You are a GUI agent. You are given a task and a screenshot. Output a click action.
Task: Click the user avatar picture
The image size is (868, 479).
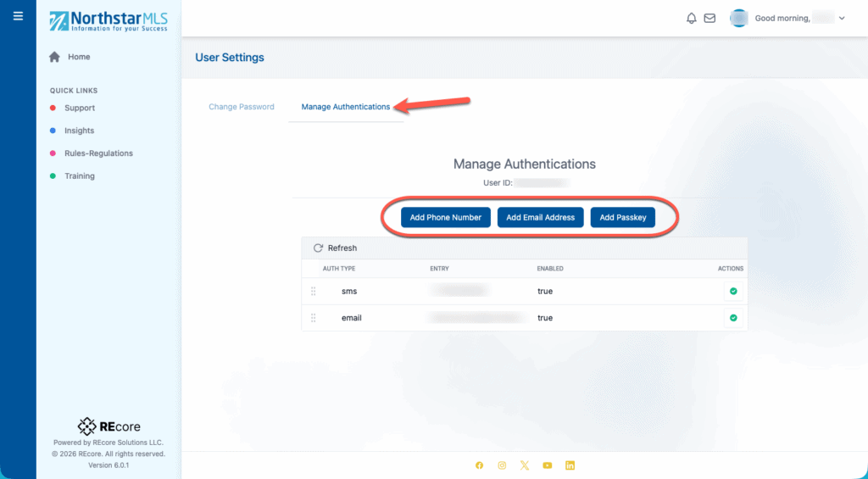[x=739, y=18]
